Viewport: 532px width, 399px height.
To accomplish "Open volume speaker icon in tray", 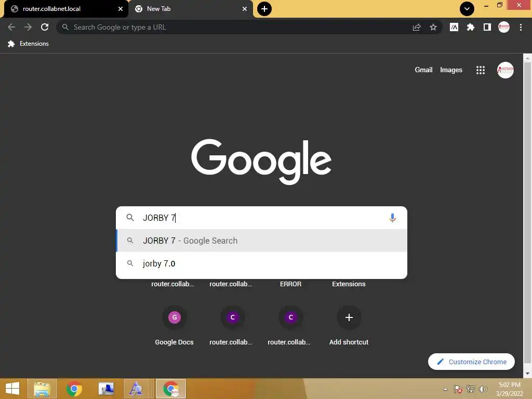I will [483, 389].
